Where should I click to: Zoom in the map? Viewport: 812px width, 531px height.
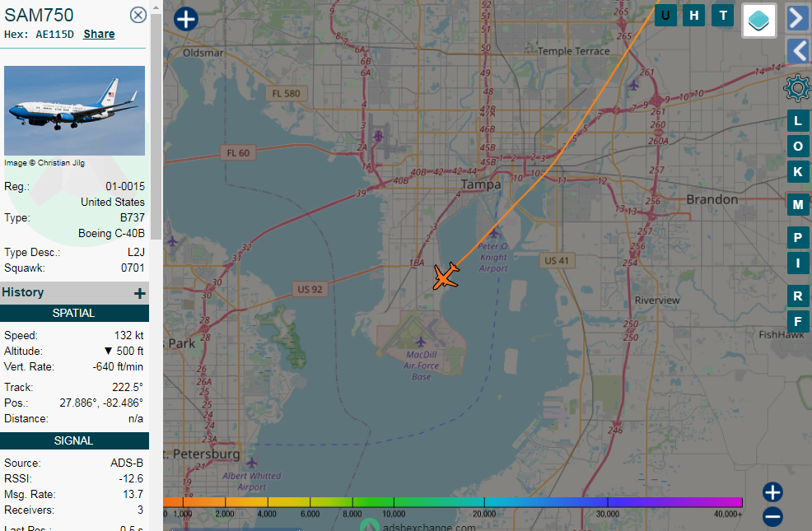coord(772,492)
